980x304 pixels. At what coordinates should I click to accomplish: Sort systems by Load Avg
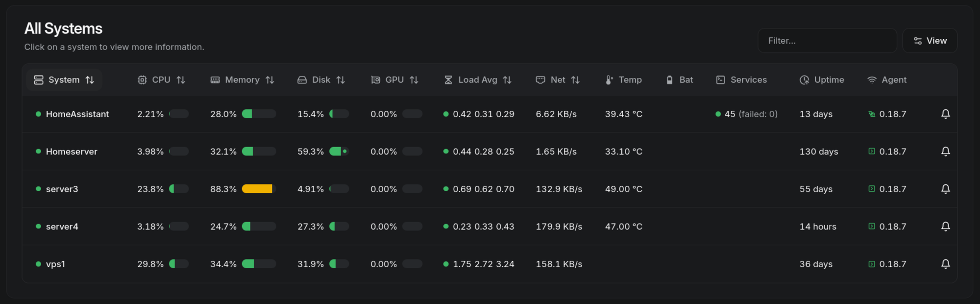point(478,80)
